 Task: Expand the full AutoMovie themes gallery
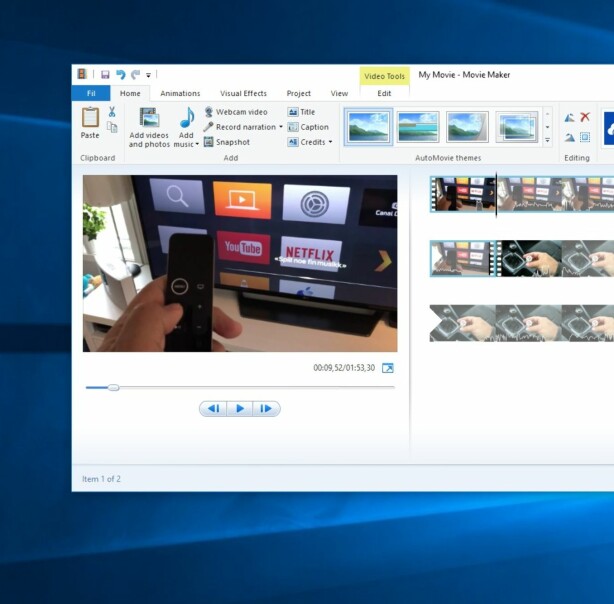(x=547, y=140)
